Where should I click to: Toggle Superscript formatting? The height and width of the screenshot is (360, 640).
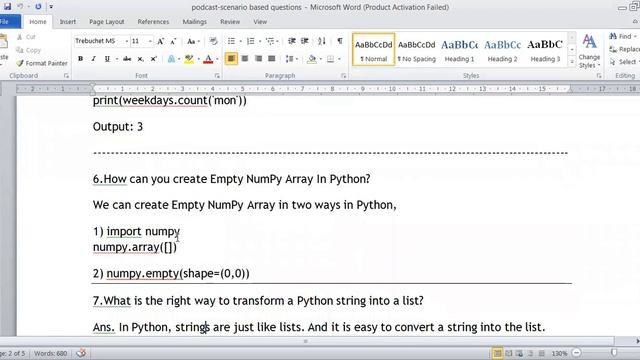click(x=153, y=59)
